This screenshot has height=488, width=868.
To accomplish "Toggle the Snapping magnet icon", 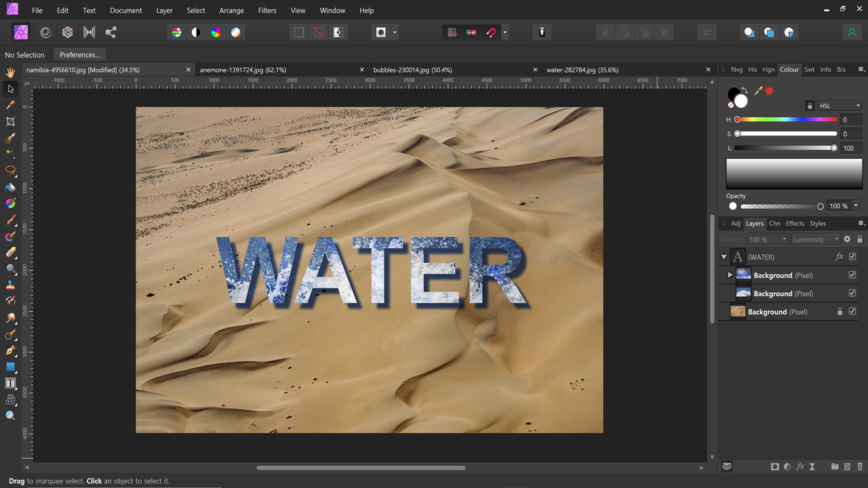I will click(491, 32).
